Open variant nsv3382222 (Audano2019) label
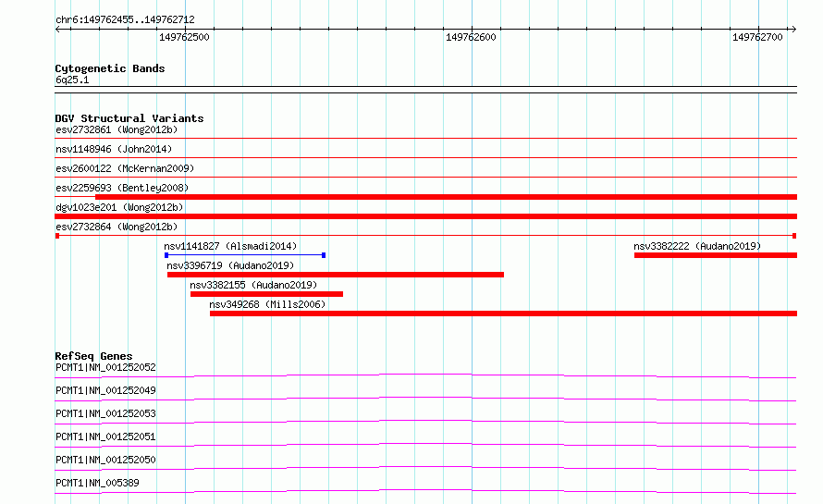This screenshot has height=504, width=823. pos(697,246)
